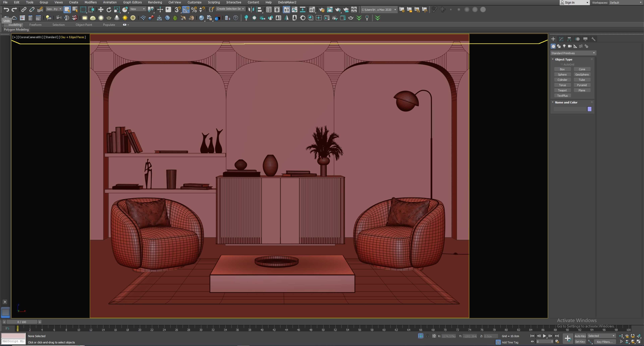Screen dimensions: 644x346
Task: Toggle Spinner Snap on toolbar
Action: coord(202,10)
